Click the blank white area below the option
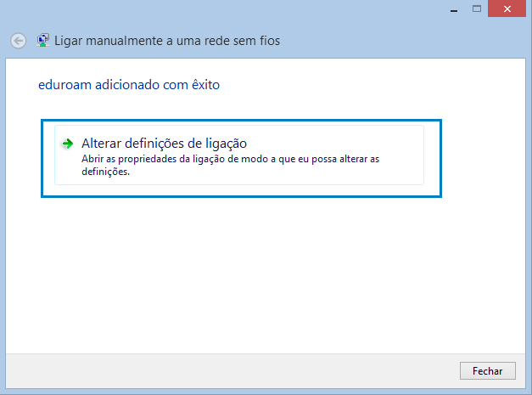Image resolution: width=532 pixels, height=395 pixels. tap(265, 272)
